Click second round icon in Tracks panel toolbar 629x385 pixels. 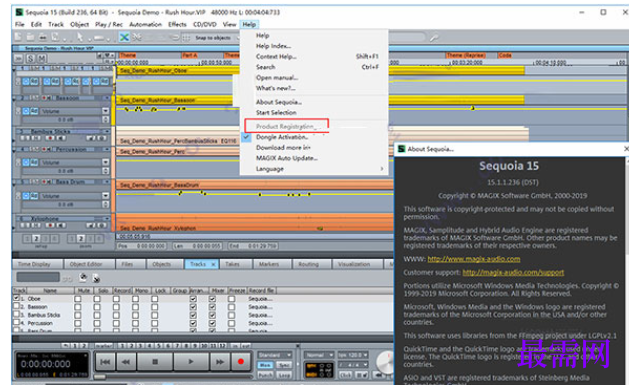tap(96, 278)
